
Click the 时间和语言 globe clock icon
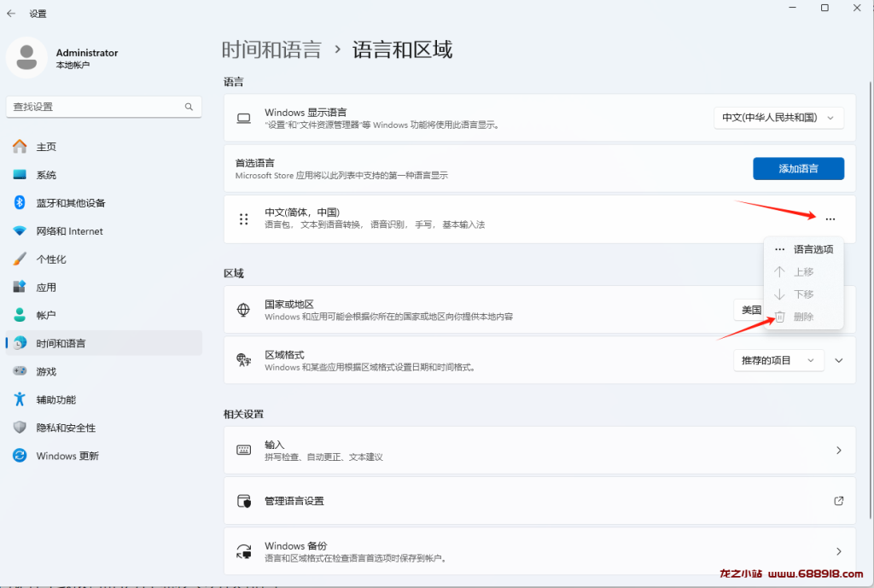coord(20,343)
